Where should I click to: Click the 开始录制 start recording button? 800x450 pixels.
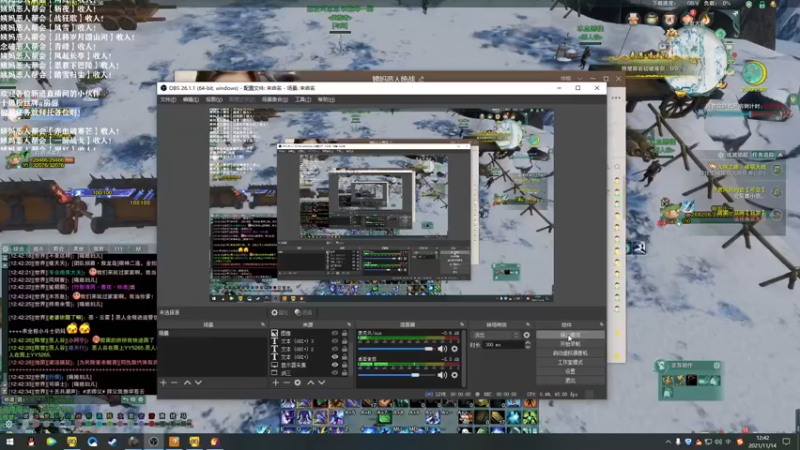tap(570, 344)
